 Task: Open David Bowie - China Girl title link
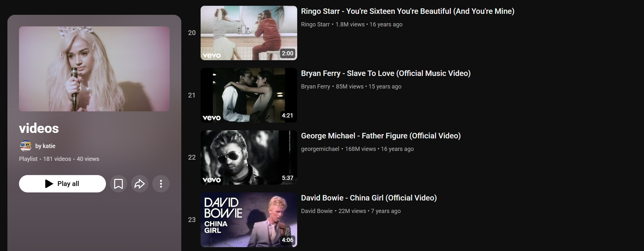(x=369, y=198)
